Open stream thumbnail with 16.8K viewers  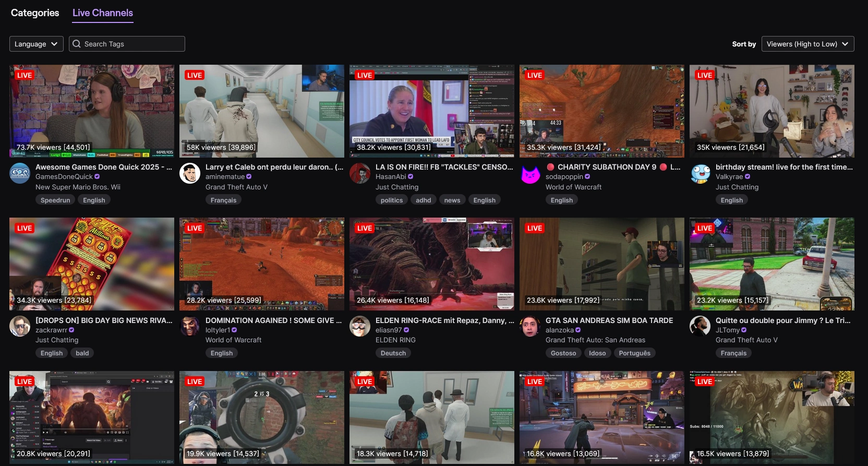click(602, 417)
